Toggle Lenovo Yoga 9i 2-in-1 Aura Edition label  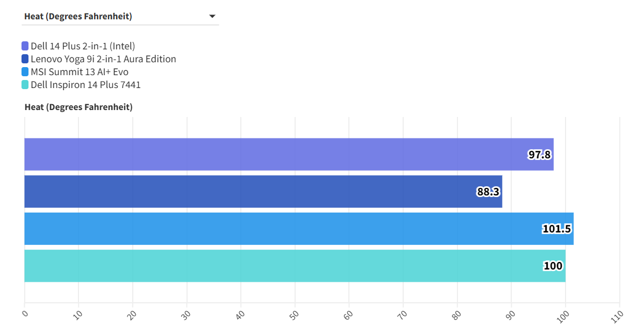click(x=103, y=59)
